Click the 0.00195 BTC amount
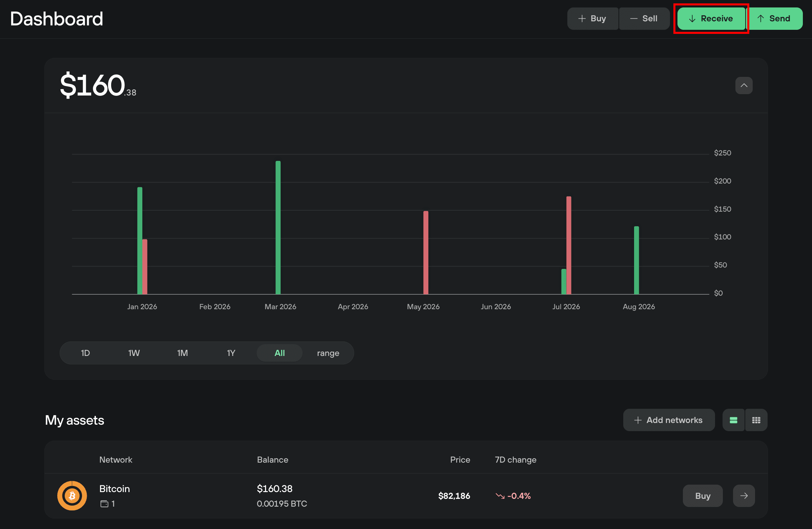 282,504
